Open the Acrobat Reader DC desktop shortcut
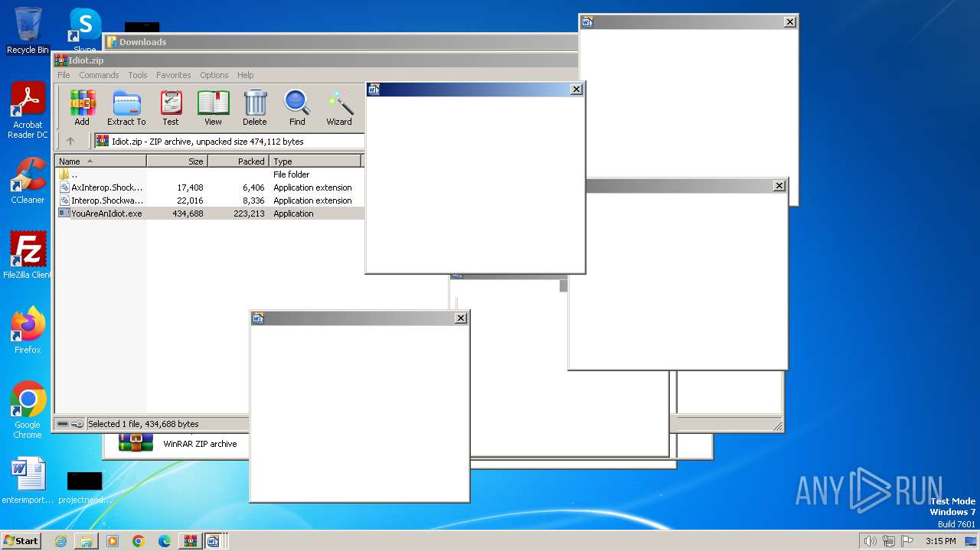This screenshot has height=551, width=980. click(x=28, y=111)
